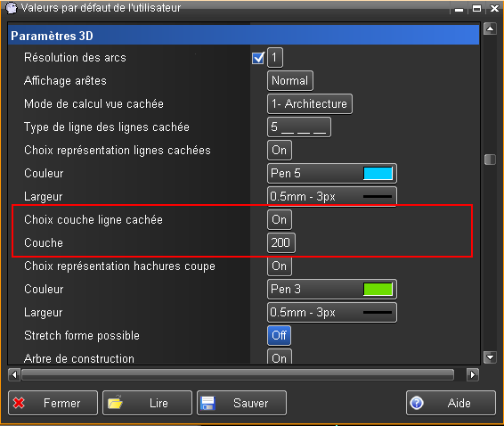Pick the Pen 3 green color swatch

(x=378, y=290)
